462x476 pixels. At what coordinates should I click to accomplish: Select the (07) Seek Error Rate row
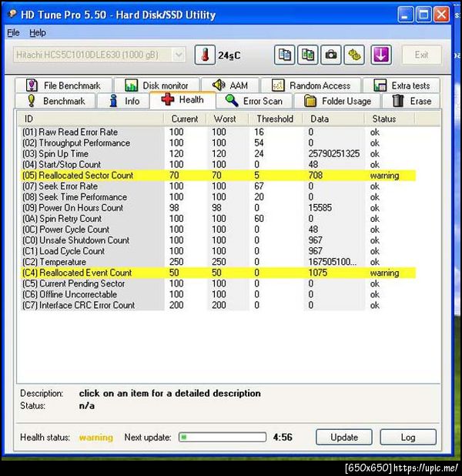click(x=218, y=186)
